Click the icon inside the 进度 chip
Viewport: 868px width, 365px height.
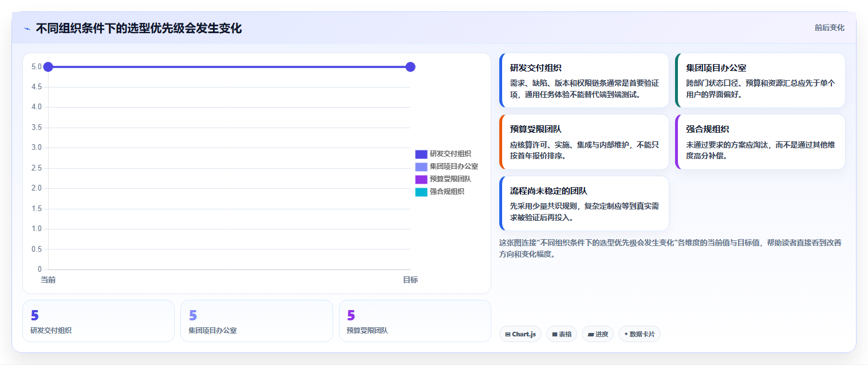click(x=590, y=334)
